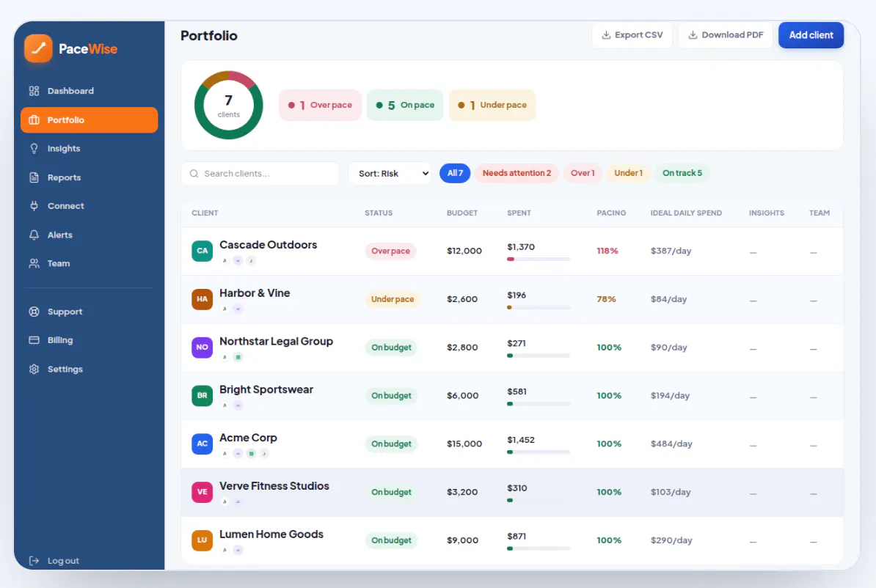Image resolution: width=876 pixels, height=588 pixels.
Task: Filter by Needs attention 2
Action: click(517, 173)
